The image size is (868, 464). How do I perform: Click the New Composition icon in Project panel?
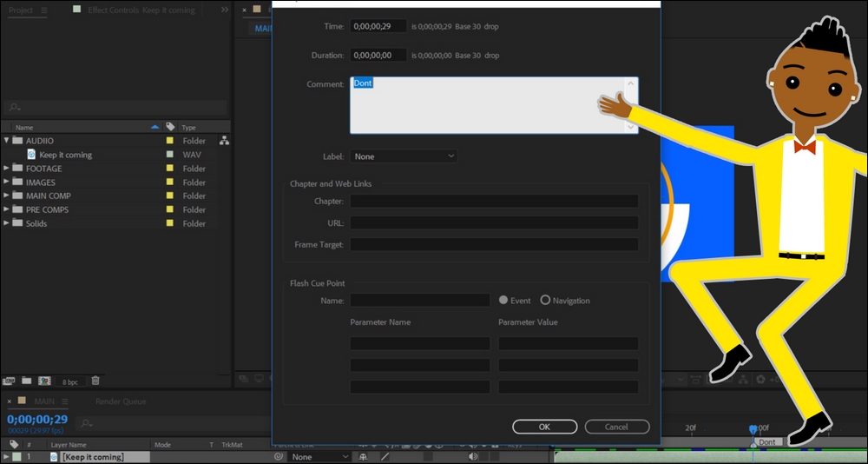[x=44, y=381]
